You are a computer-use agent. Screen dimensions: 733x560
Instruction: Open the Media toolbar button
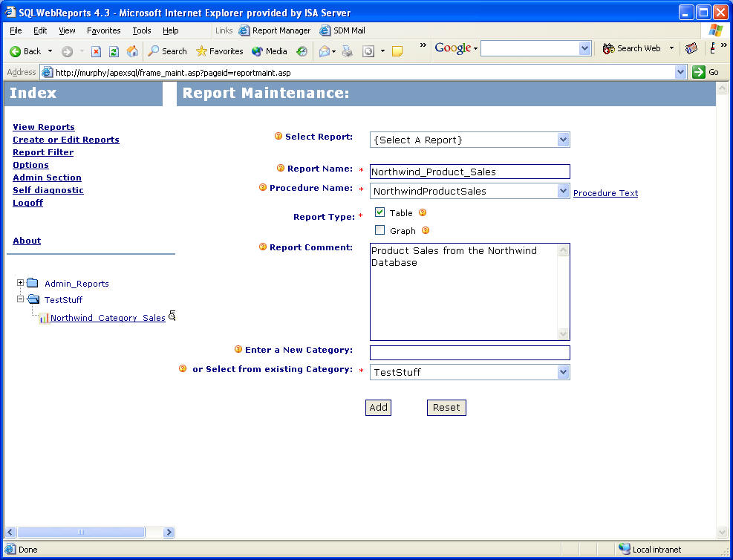(x=270, y=51)
